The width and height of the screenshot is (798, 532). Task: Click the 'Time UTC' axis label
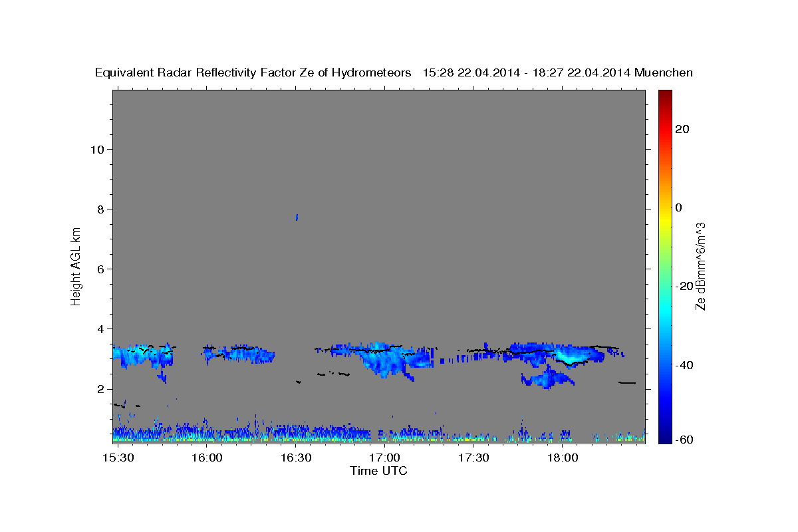[x=378, y=471]
